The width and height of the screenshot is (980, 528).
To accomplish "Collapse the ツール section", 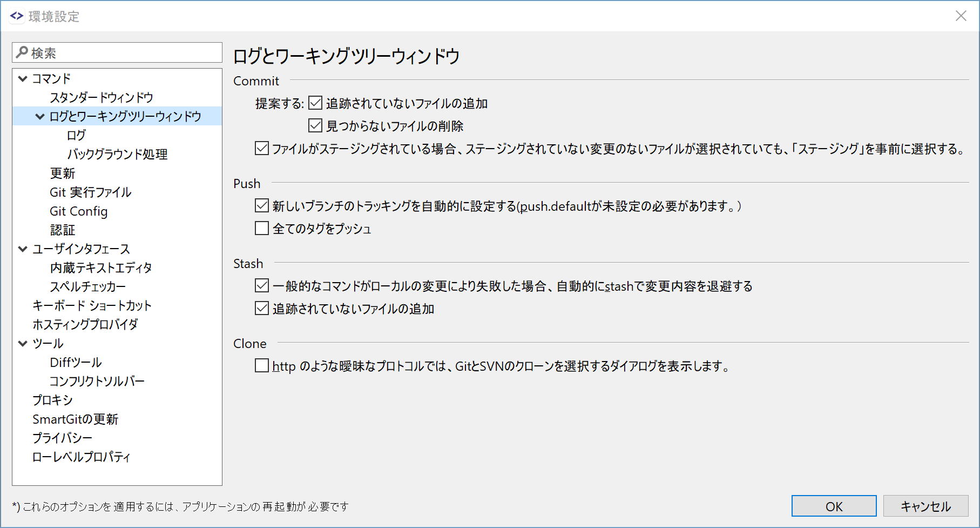I will tap(22, 343).
